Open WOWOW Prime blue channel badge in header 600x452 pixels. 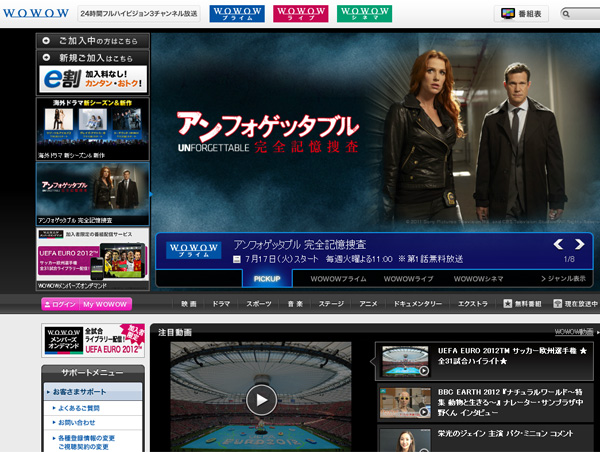pos(237,14)
